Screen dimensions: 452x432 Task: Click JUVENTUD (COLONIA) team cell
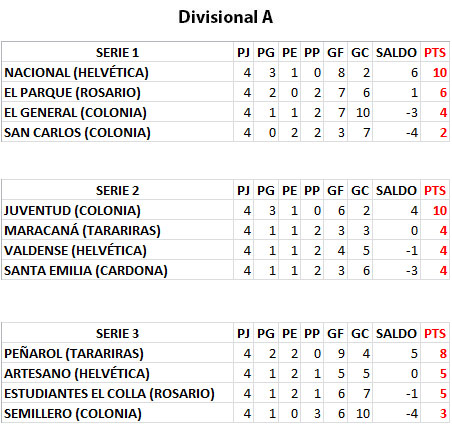point(117,210)
